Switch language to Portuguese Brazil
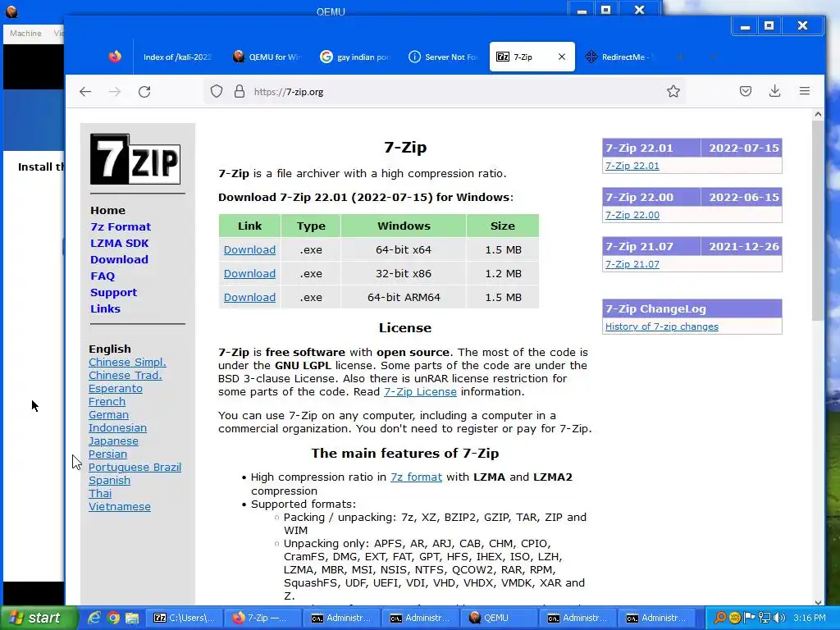Screen dimensions: 840x630 point(135,467)
